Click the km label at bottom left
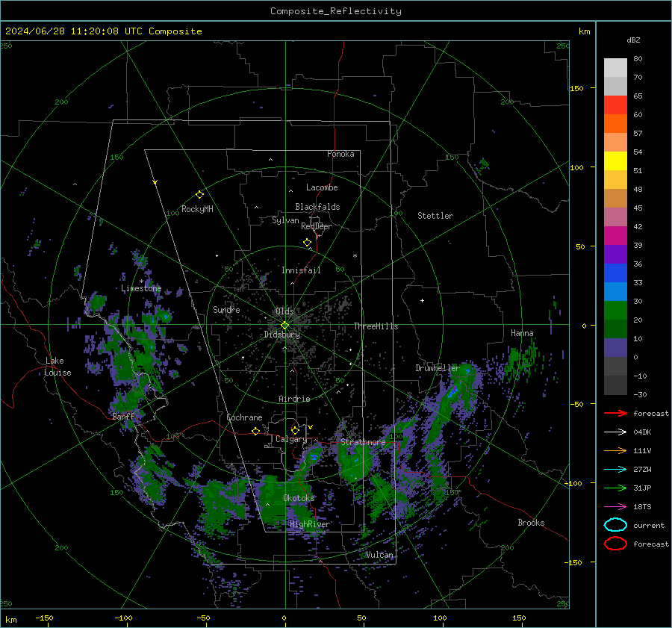This screenshot has height=628, width=672. [x=10, y=620]
